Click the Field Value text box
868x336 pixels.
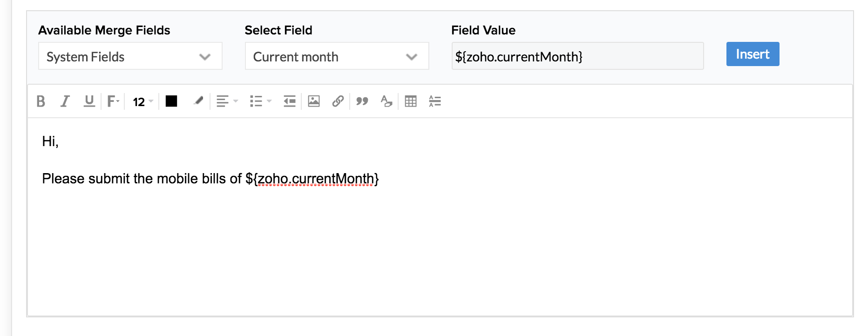click(577, 56)
